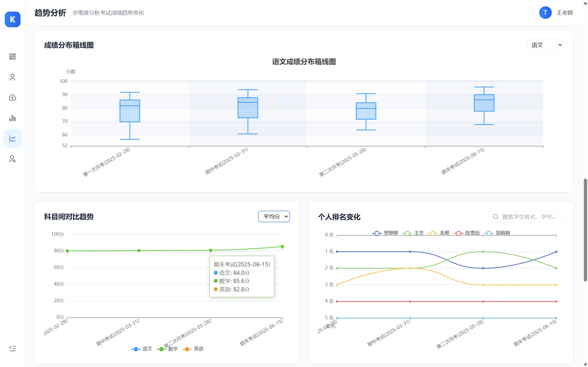Screen dimensions: 588x367
Task: Click the page vertical scrollbar thumb
Action: tap(585, 230)
